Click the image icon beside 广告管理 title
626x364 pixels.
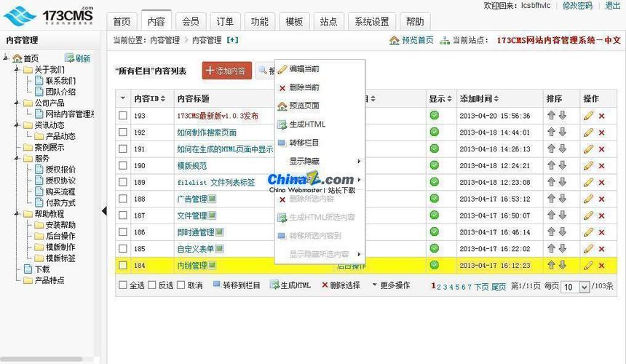[213, 199]
